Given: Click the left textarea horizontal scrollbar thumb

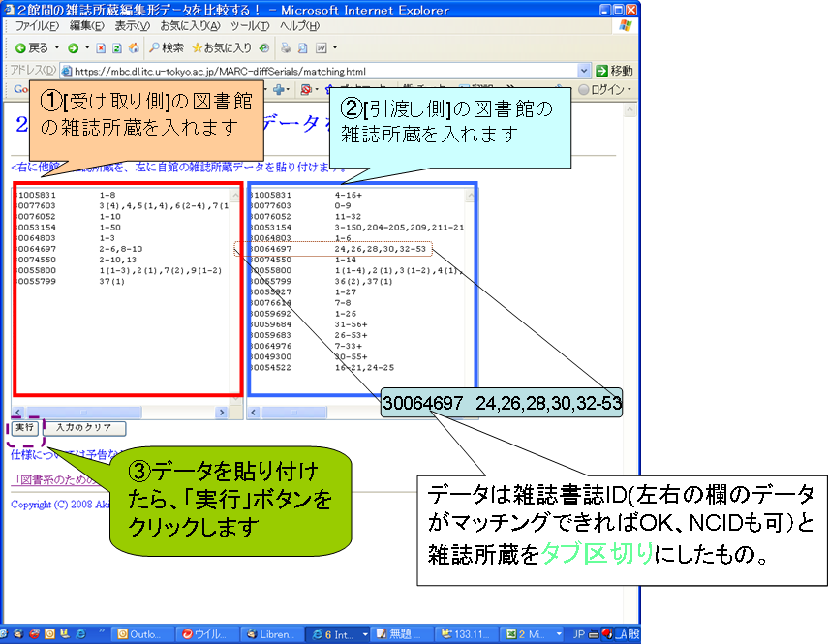Looking at the screenshot, I should click(84, 413).
